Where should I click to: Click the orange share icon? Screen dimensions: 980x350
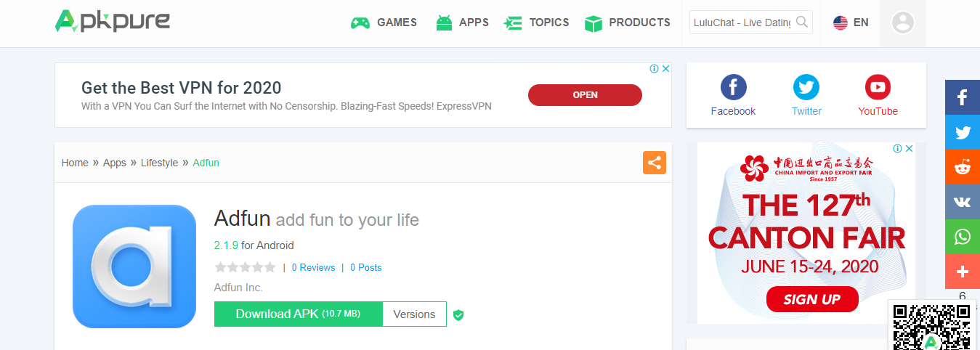[655, 163]
